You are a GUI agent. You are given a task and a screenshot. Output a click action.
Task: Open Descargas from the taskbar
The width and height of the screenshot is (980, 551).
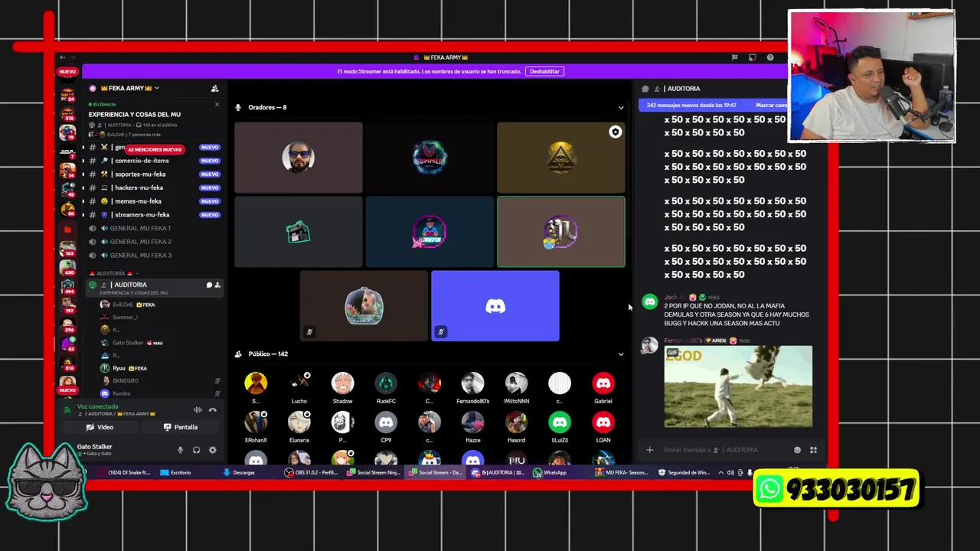point(239,473)
